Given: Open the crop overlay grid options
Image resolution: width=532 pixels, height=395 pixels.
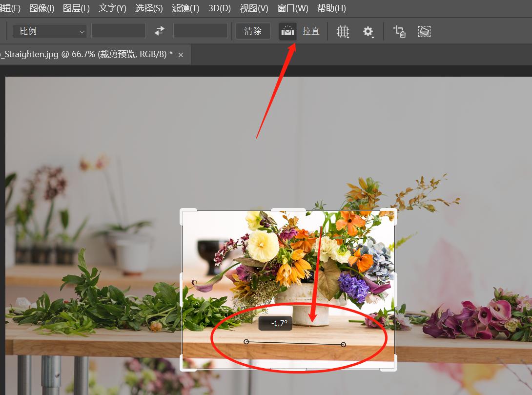Looking at the screenshot, I should point(343,31).
